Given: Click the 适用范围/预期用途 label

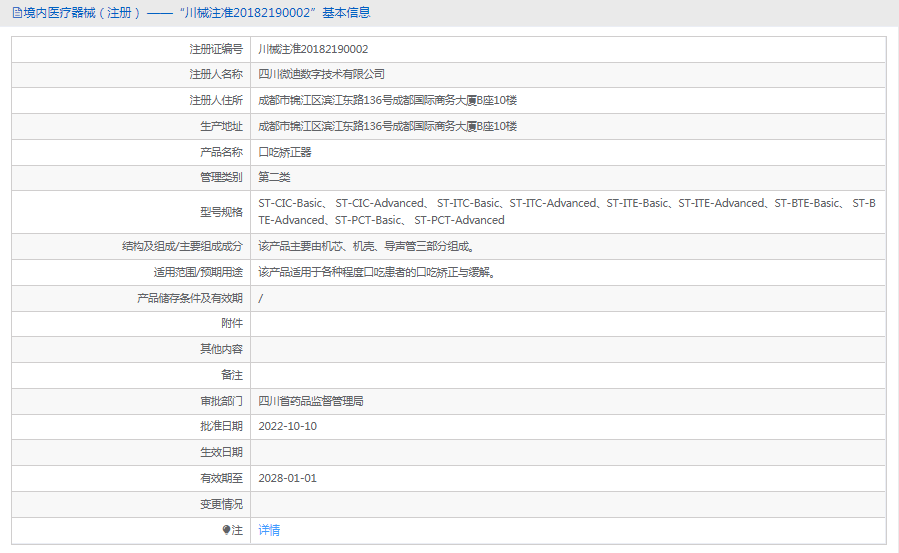Looking at the screenshot, I should coord(198,272).
